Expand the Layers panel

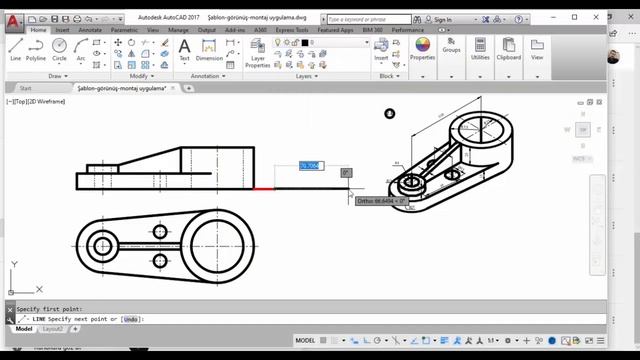pos(307,76)
